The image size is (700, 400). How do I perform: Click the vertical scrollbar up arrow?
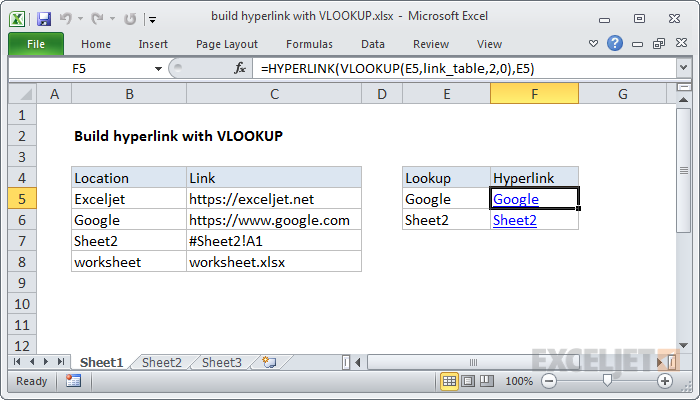pos(683,100)
